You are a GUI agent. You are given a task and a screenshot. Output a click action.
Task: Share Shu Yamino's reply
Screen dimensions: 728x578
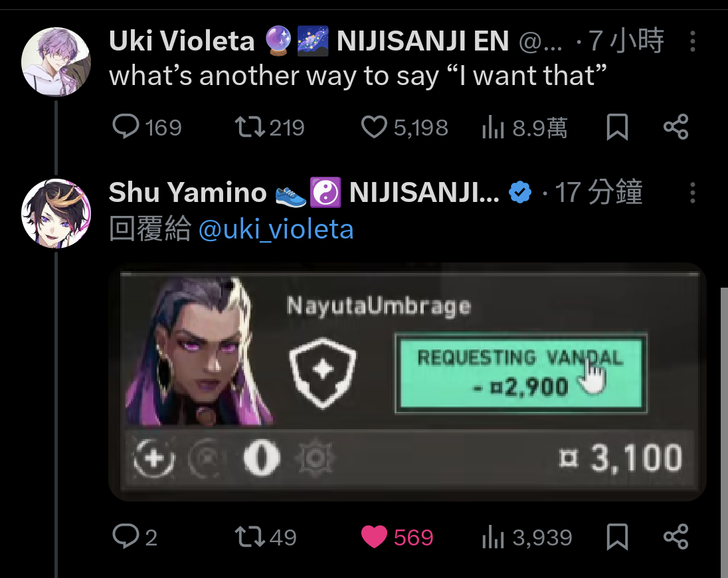[x=676, y=537]
